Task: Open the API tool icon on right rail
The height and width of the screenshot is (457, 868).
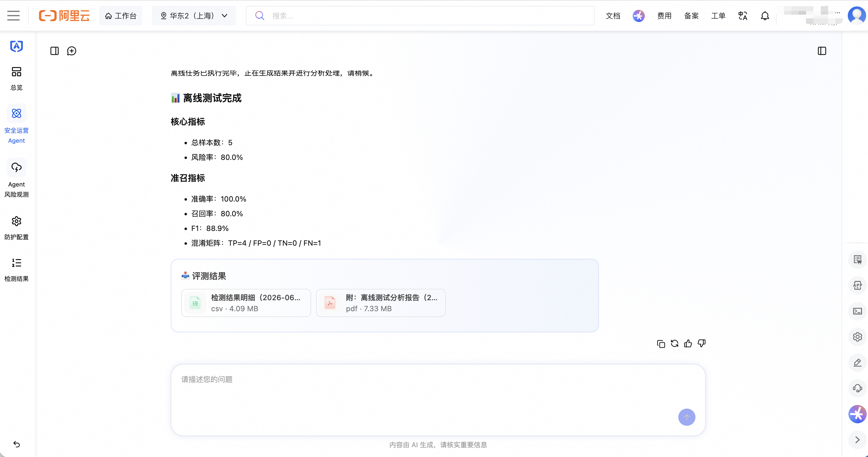Action: pyautogui.click(x=858, y=285)
